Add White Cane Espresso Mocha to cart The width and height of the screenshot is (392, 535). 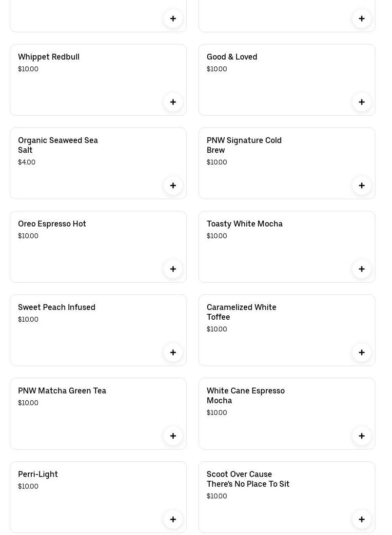click(362, 436)
